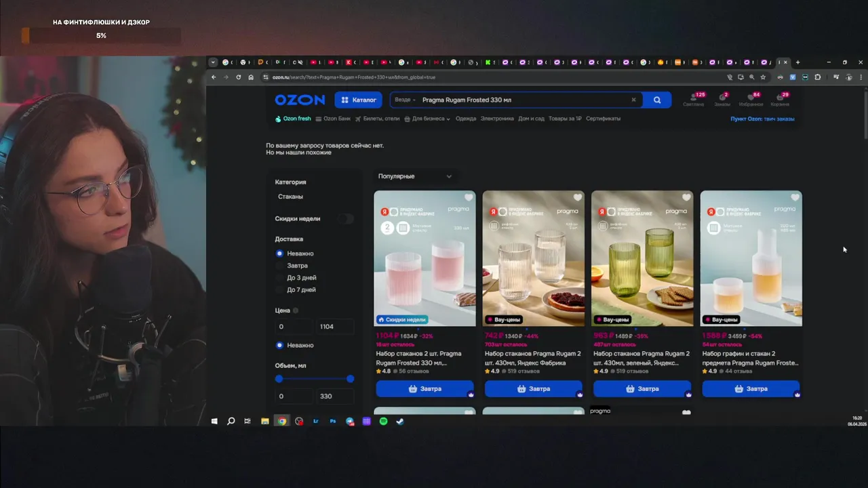Open the Заказы orders icon
Viewport: 868px width, 488px height.
point(722,100)
